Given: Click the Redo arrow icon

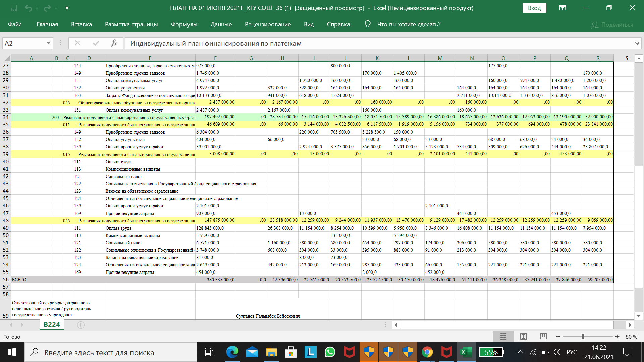Looking at the screenshot, I should 47,8.
